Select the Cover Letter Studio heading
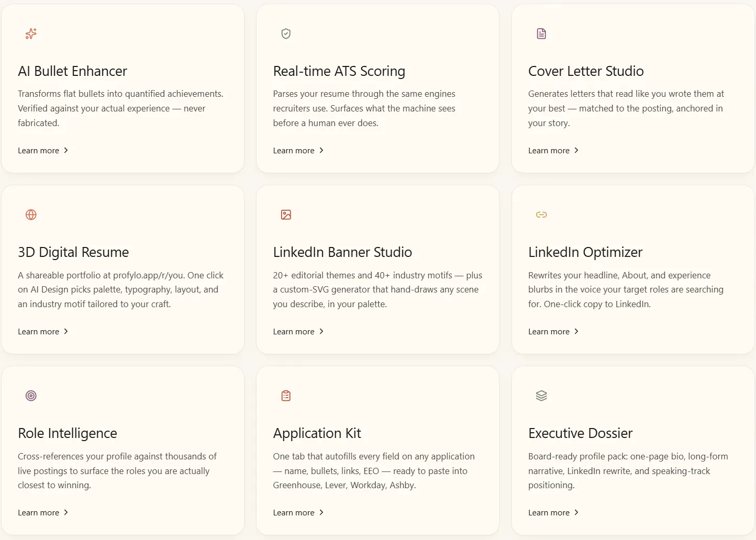This screenshot has width=756, height=540. coord(586,71)
